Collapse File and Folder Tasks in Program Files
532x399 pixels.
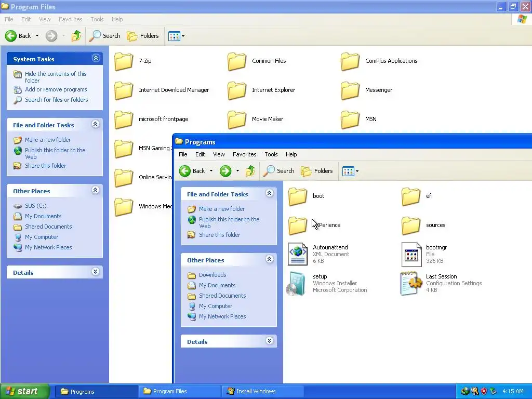point(96,124)
